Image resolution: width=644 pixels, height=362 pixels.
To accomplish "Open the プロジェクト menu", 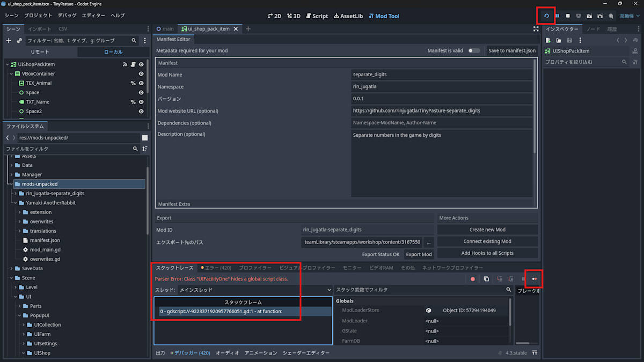I will point(38,16).
